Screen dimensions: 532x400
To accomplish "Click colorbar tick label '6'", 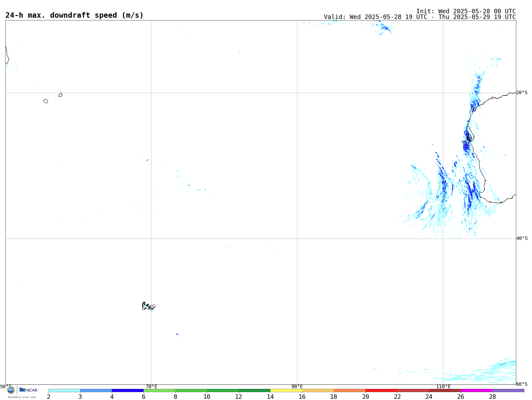I will pos(144,397).
